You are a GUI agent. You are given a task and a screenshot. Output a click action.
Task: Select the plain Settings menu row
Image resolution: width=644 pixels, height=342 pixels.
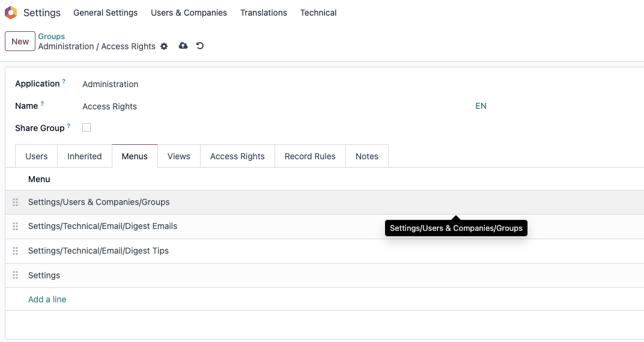(x=324, y=275)
